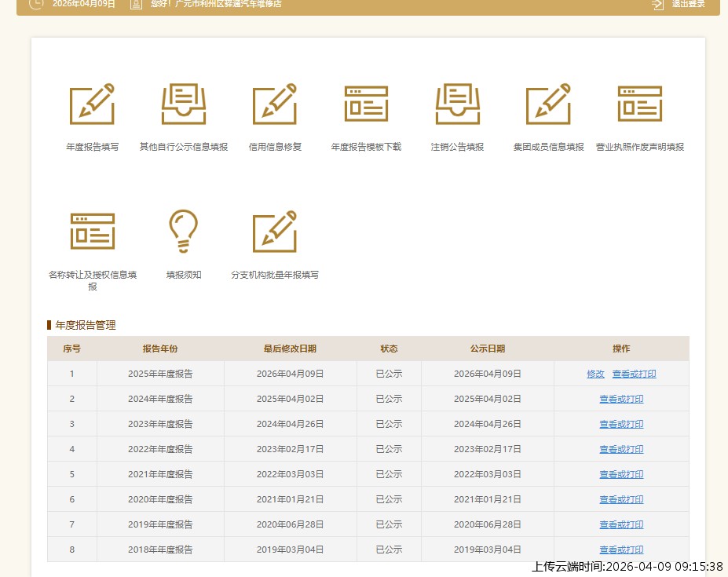The height and width of the screenshot is (577, 728).
Task: View or print the 2019年年度报告
Action: [621, 525]
